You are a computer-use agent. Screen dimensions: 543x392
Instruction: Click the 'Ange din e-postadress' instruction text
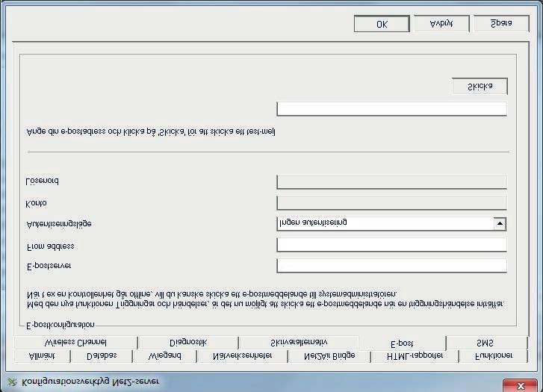[x=151, y=132]
